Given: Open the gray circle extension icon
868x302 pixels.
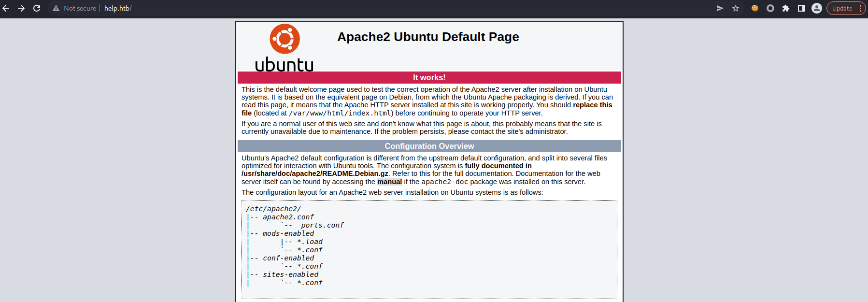Looking at the screenshot, I should (x=770, y=8).
